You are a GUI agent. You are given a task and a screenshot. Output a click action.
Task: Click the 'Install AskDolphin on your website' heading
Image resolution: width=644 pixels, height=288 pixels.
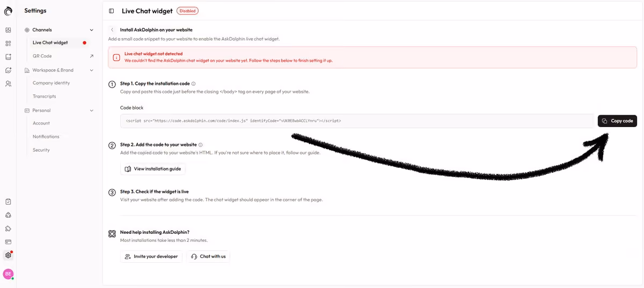156,30
